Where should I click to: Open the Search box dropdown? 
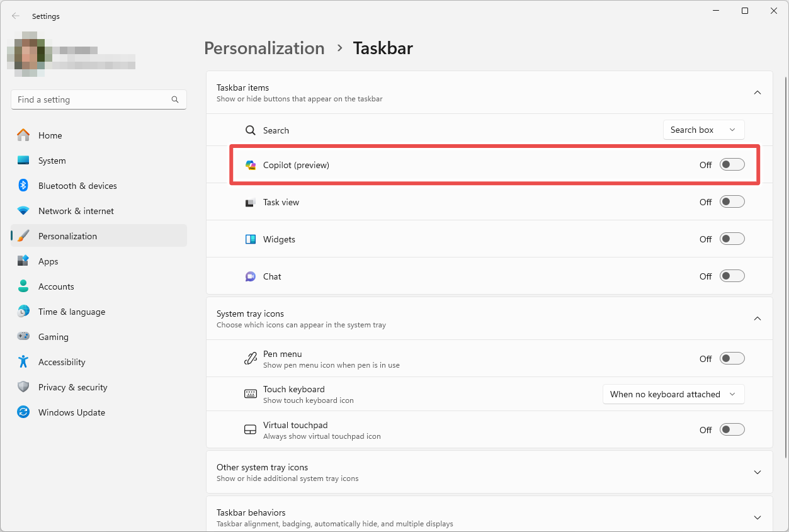(x=704, y=130)
